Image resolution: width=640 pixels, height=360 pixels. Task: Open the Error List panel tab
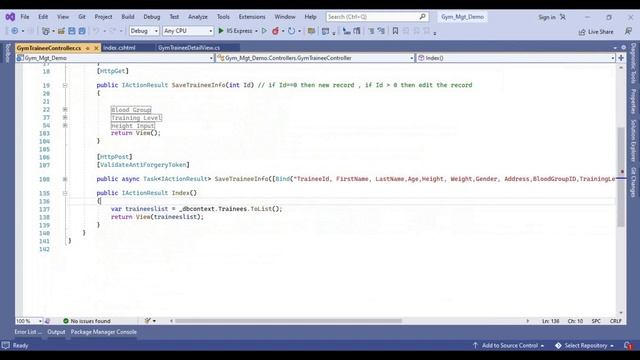(28, 332)
